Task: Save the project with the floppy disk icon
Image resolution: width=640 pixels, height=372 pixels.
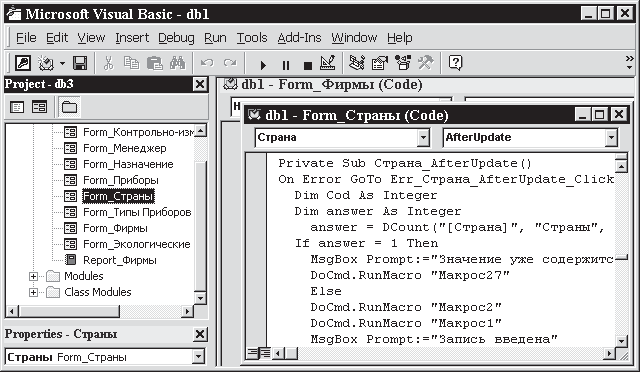Action: (x=80, y=63)
